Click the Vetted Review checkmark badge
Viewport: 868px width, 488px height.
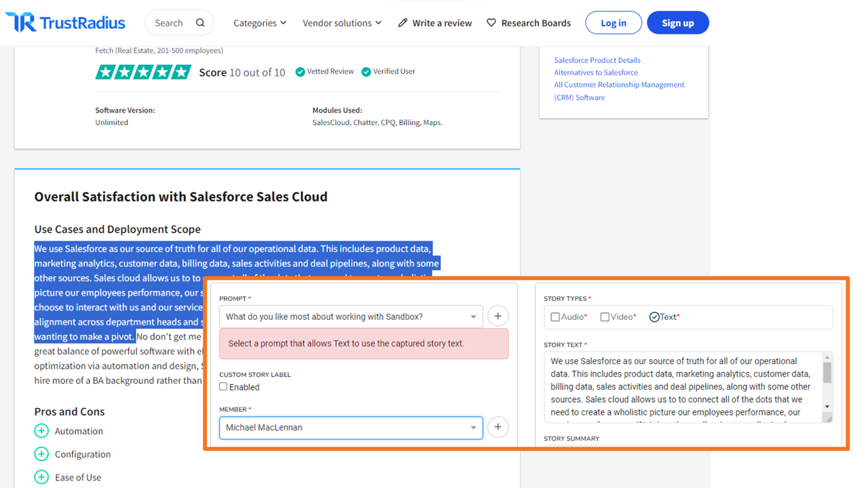click(300, 72)
